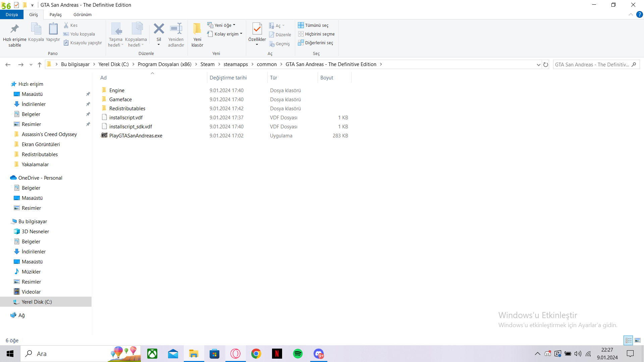644x362 pixels.
Task: Open the Dosya menu tab
Action: coord(12,14)
